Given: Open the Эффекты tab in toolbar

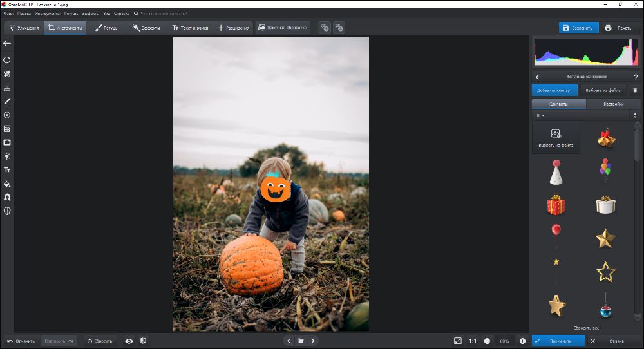Looking at the screenshot, I should tap(146, 28).
